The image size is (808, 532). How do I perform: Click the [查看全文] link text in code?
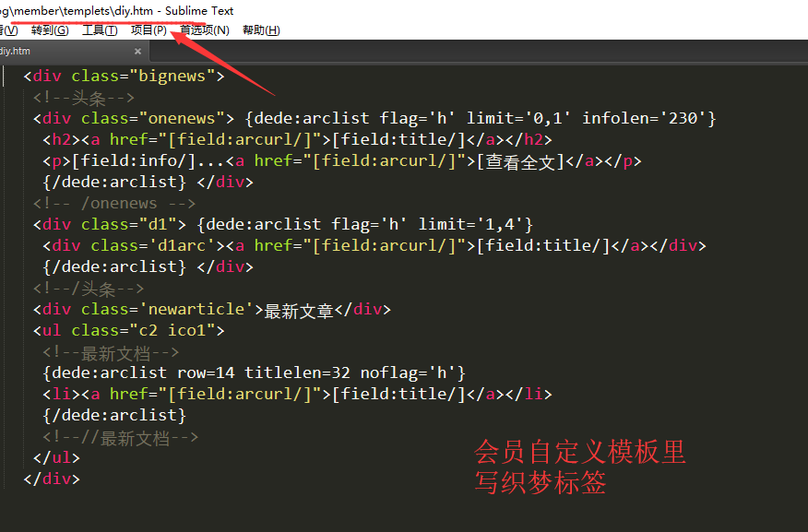[519, 161]
